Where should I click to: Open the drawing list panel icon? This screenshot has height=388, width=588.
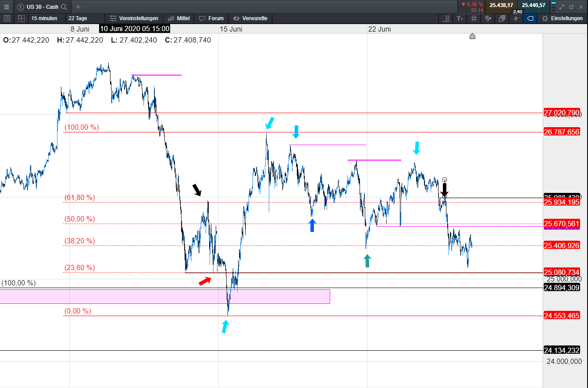(7, 18)
